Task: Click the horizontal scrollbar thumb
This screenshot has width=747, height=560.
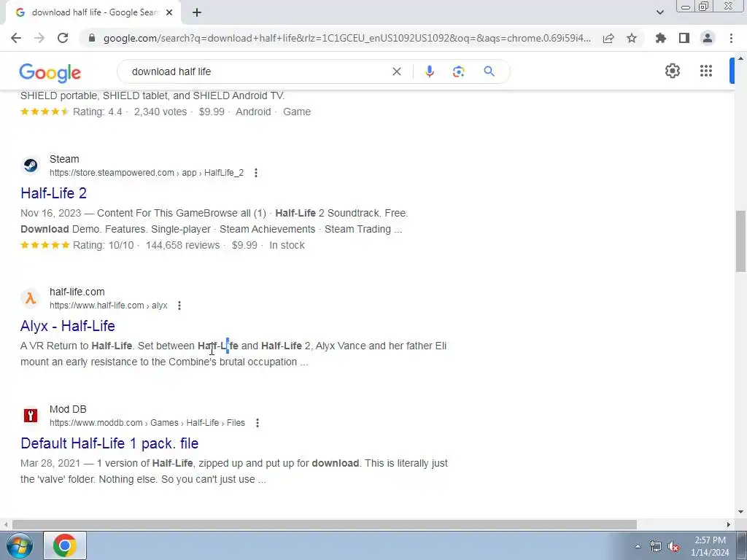Action: point(324,524)
